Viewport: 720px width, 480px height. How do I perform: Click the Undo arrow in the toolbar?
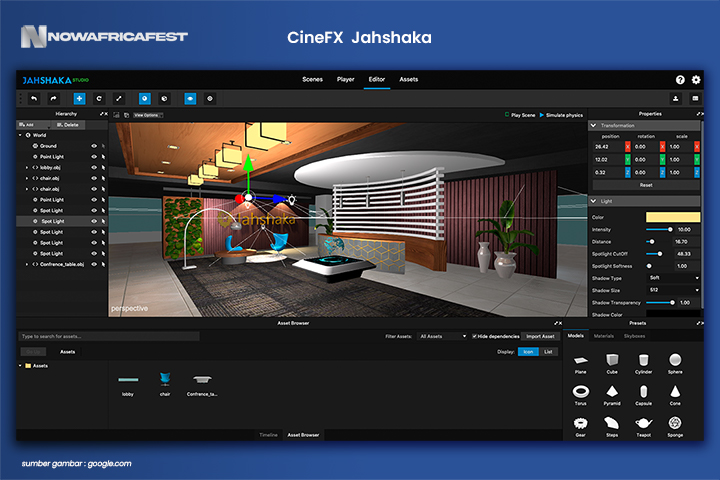tap(34, 98)
